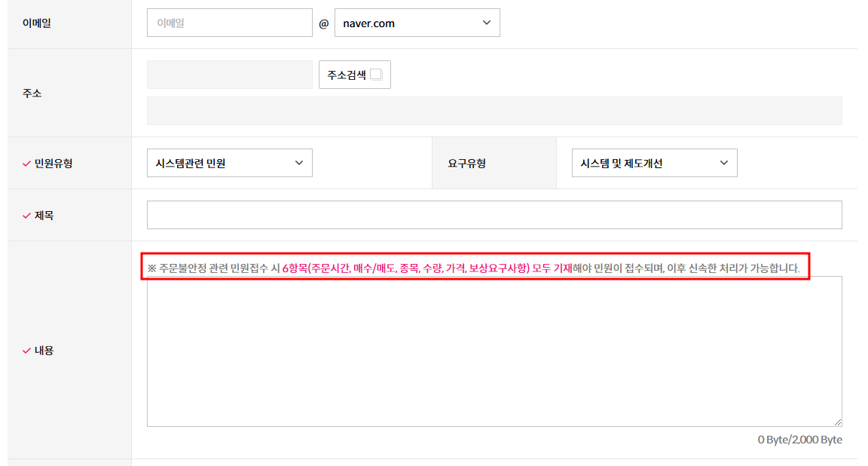Screen dimensions: 868x466
Task: Click the 제목 row label
Action: [x=44, y=216]
